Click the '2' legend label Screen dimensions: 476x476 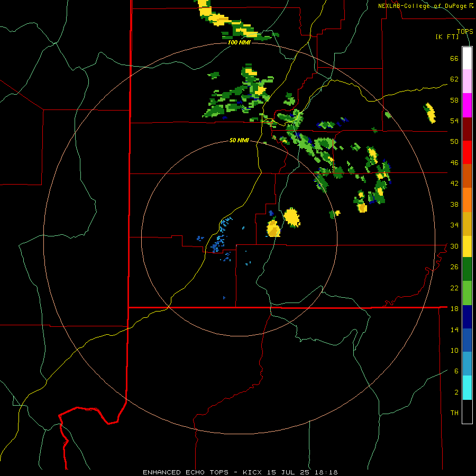click(x=456, y=392)
